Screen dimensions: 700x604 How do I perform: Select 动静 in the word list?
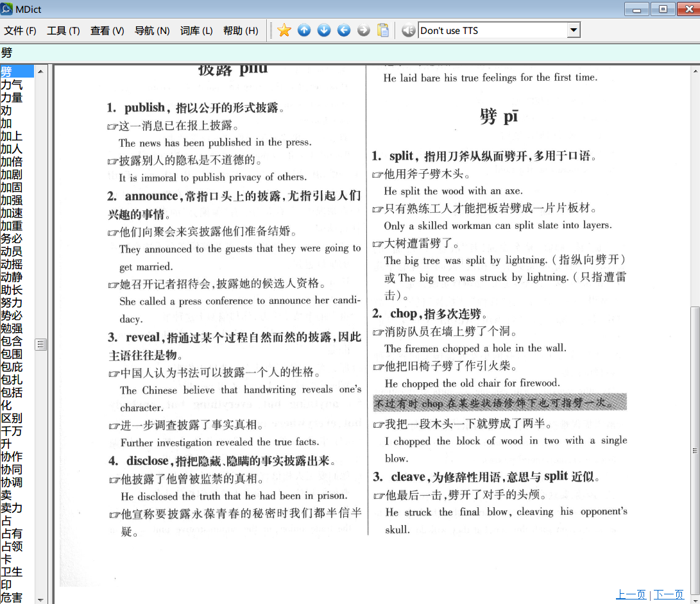click(12, 277)
